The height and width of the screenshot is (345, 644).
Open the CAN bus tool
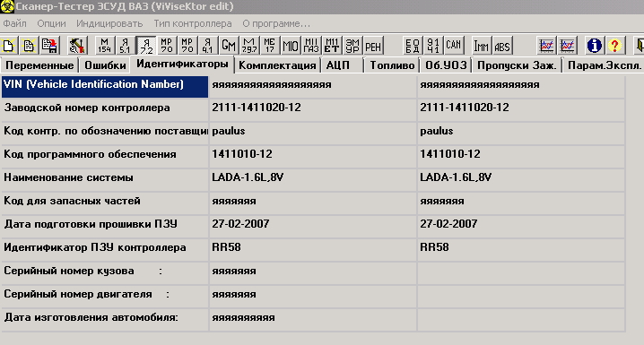pos(454,46)
